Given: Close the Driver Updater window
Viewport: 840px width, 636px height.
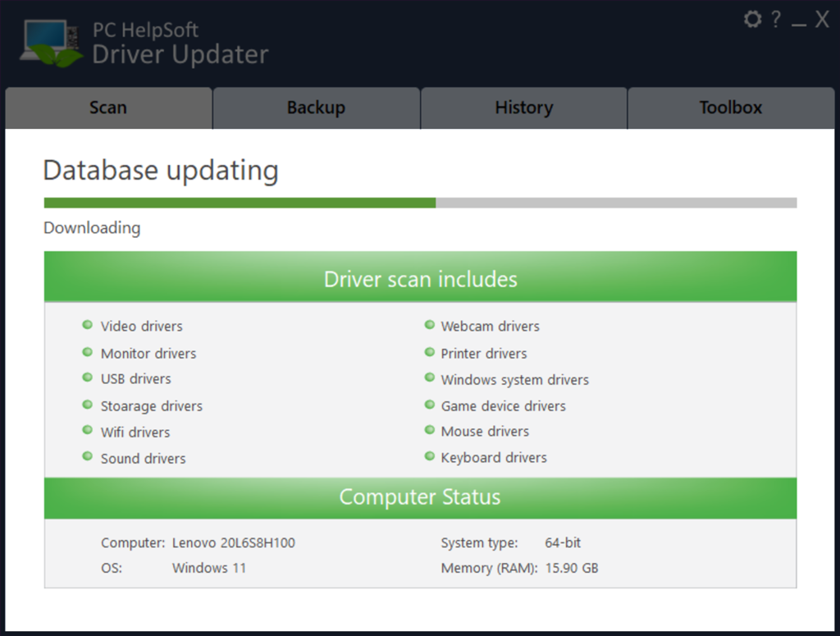Looking at the screenshot, I should click(x=822, y=20).
